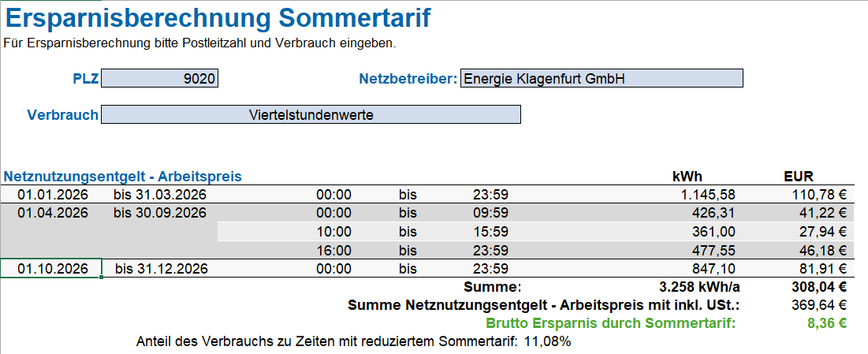Screen dimensions: 868x354
Task: Click the Verbrauch field showing Viertelstundenwerte
Action: pos(311,114)
